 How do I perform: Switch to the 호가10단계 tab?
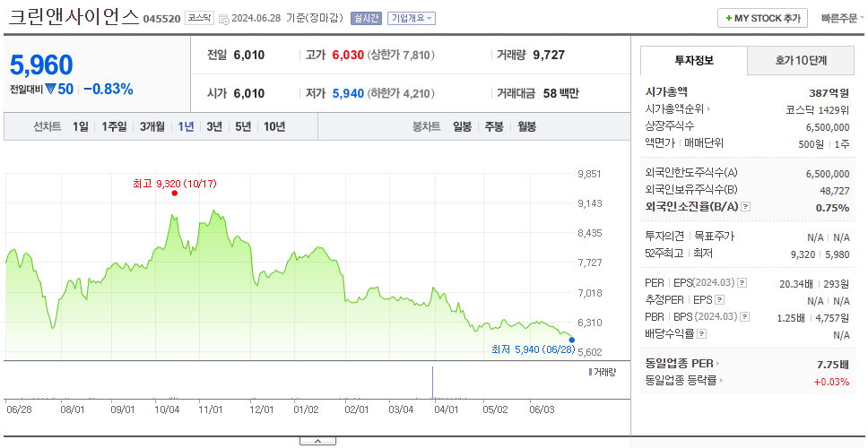pos(801,60)
